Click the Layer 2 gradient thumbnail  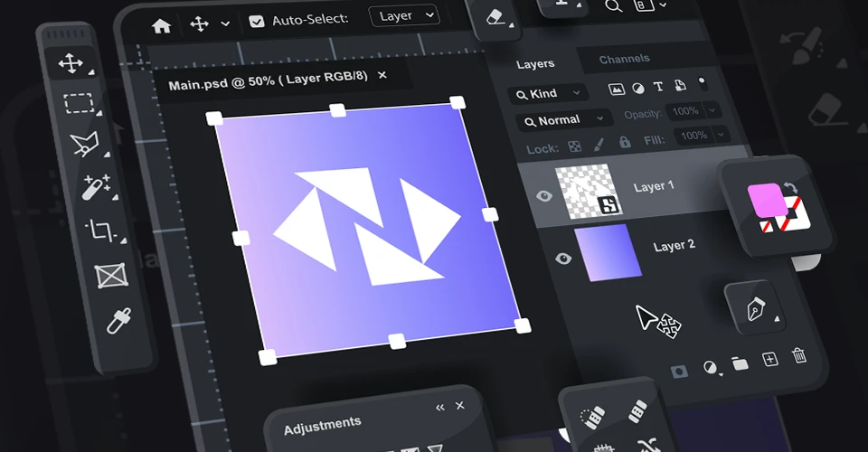[608, 253]
